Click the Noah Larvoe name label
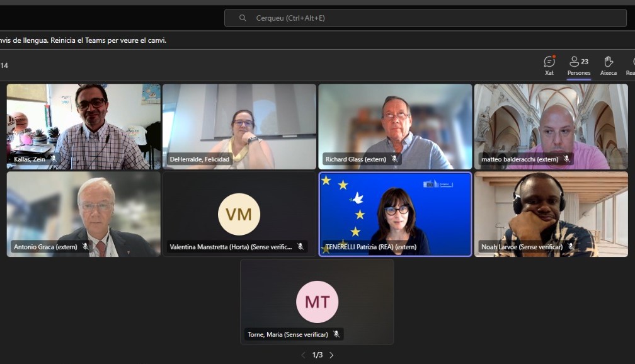Image resolution: width=635 pixels, height=364 pixels. click(x=522, y=247)
